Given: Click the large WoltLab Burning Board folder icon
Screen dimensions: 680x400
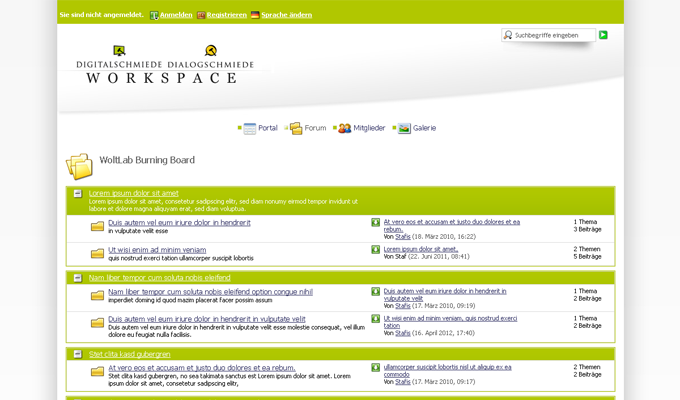Looking at the screenshot, I should pos(79,165).
